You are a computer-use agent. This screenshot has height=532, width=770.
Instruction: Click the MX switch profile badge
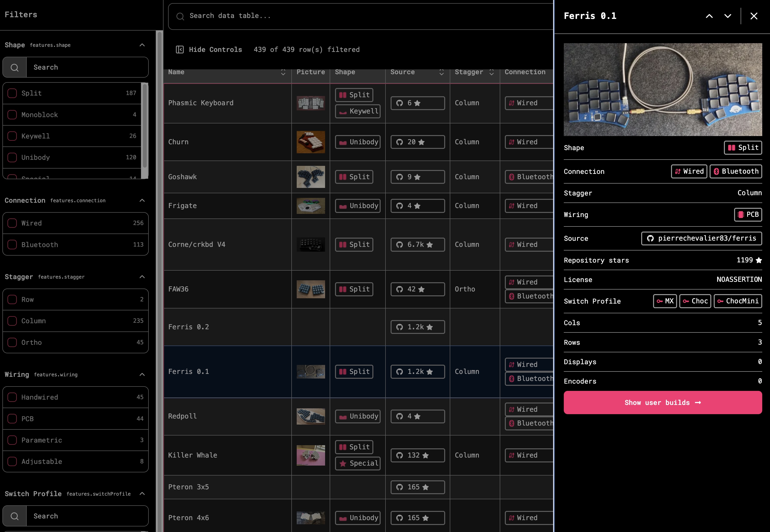point(665,301)
